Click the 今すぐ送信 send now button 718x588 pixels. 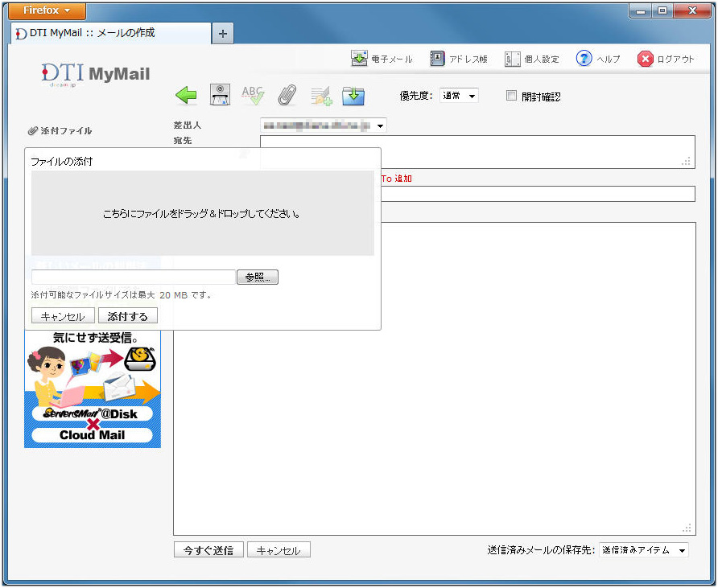[x=208, y=550]
